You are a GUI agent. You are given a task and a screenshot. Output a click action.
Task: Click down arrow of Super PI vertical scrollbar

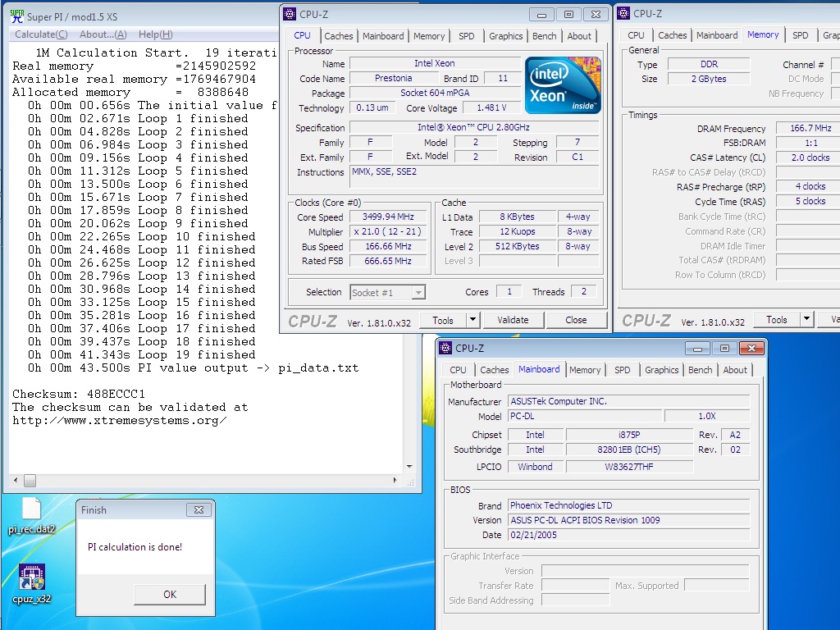coord(409,467)
